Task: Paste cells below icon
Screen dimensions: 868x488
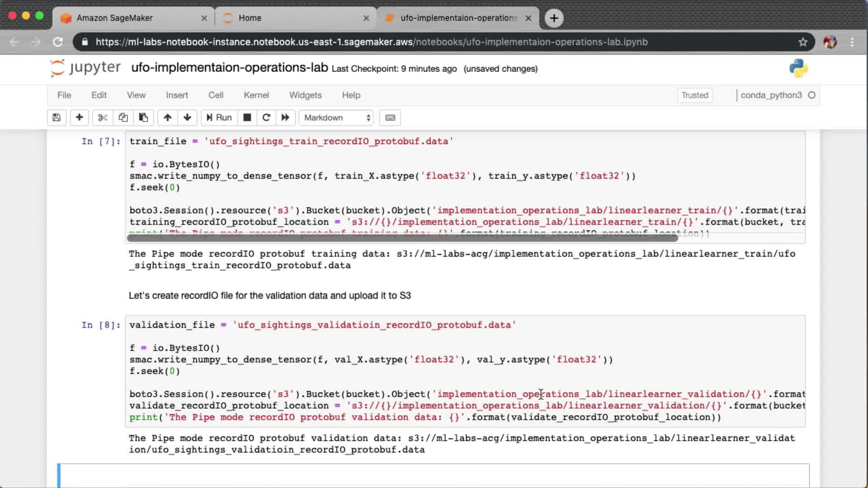Action: coord(143,117)
